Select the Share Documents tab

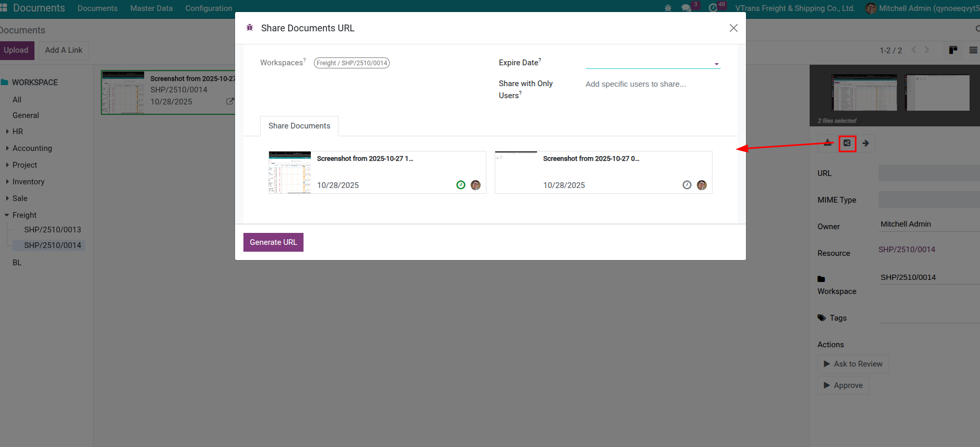click(299, 126)
